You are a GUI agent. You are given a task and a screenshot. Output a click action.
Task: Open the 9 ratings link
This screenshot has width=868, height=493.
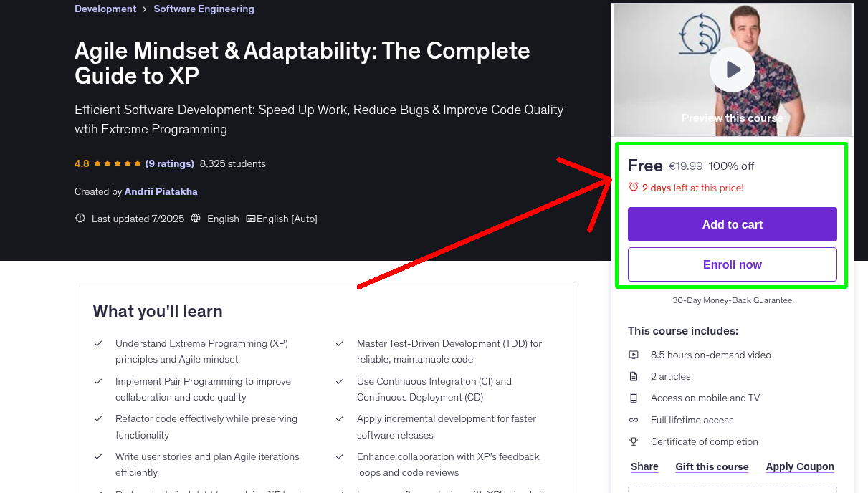pyautogui.click(x=169, y=163)
